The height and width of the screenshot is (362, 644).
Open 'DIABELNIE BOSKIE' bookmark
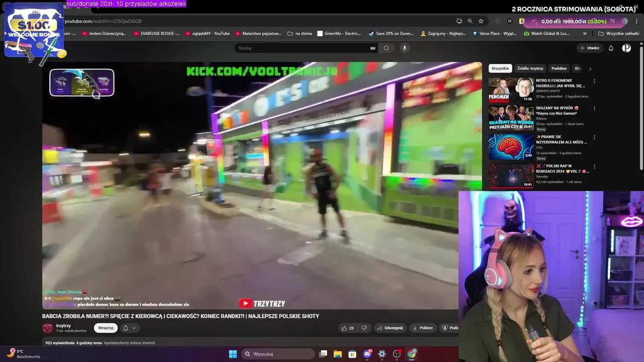156,34
